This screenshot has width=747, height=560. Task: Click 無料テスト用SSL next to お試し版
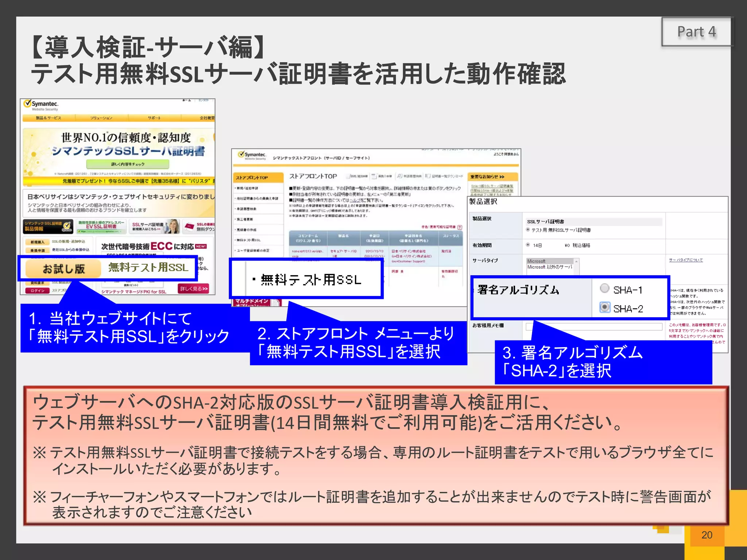148,268
